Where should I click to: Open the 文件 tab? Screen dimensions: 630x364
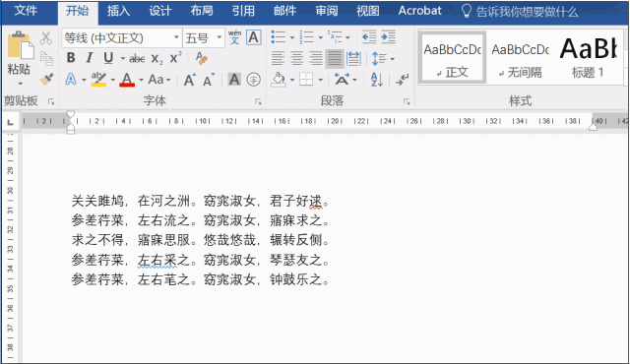[26, 11]
